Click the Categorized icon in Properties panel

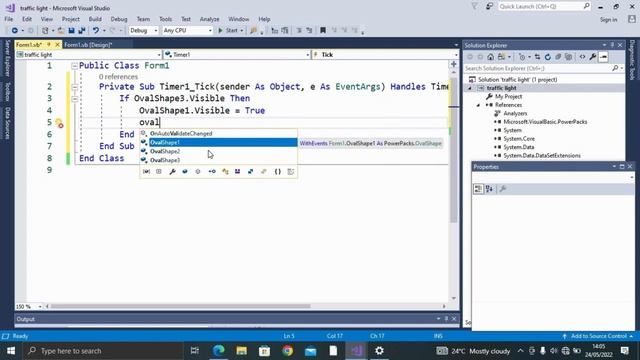point(478,189)
